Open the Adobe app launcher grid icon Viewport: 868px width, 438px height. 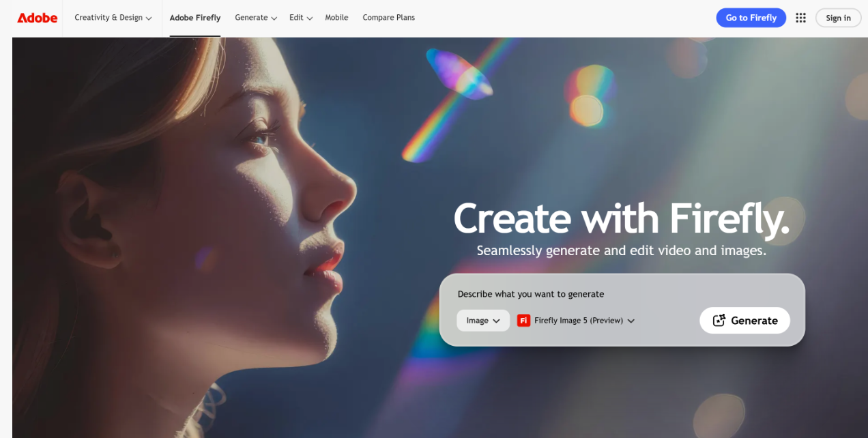click(800, 18)
